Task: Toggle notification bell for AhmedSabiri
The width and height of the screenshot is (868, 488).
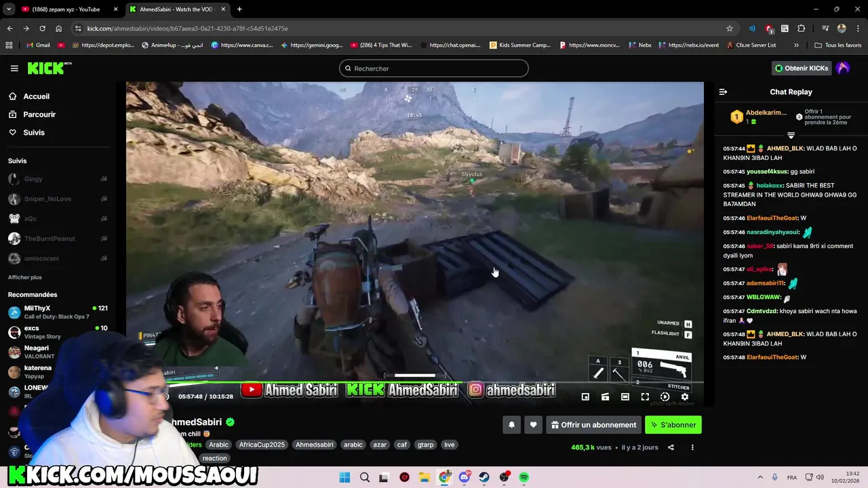Action: pyautogui.click(x=512, y=425)
